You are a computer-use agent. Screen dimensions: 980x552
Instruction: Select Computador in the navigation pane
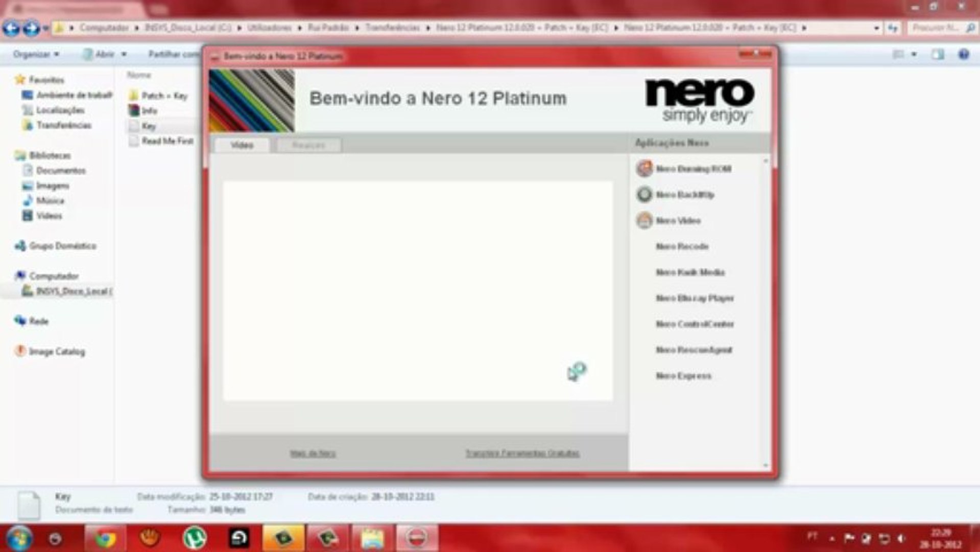coord(54,276)
